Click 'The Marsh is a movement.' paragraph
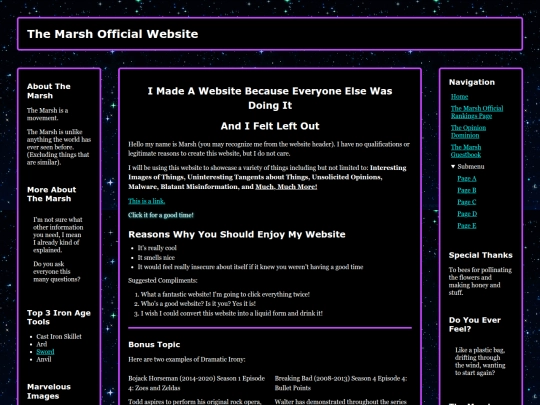The width and height of the screenshot is (540, 405). (x=48, y=114)
